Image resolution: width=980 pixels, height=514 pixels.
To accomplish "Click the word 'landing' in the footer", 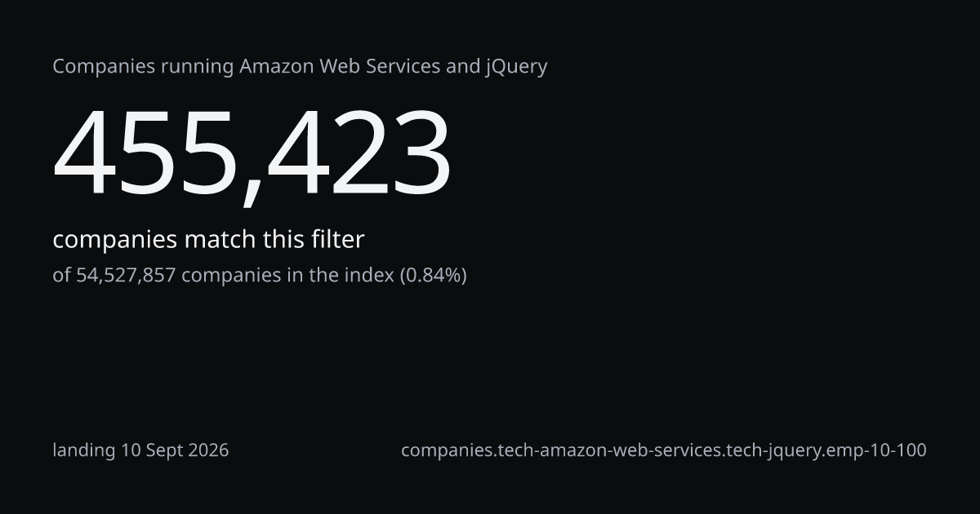I will [84, 450].
